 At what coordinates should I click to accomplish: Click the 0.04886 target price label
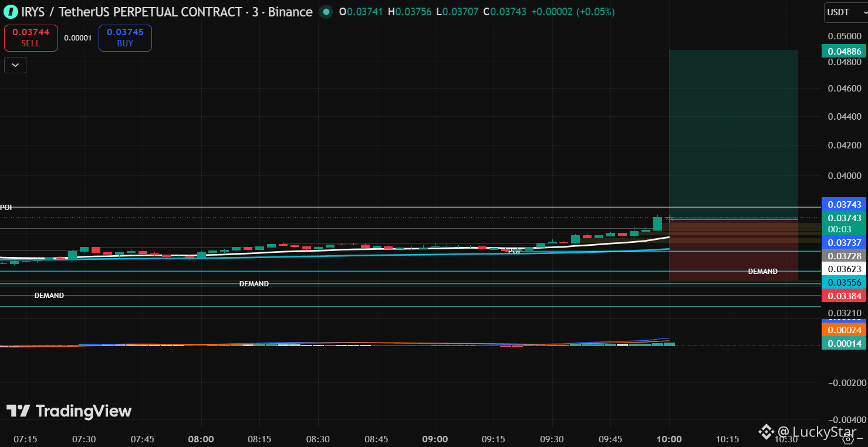point(845,51)
